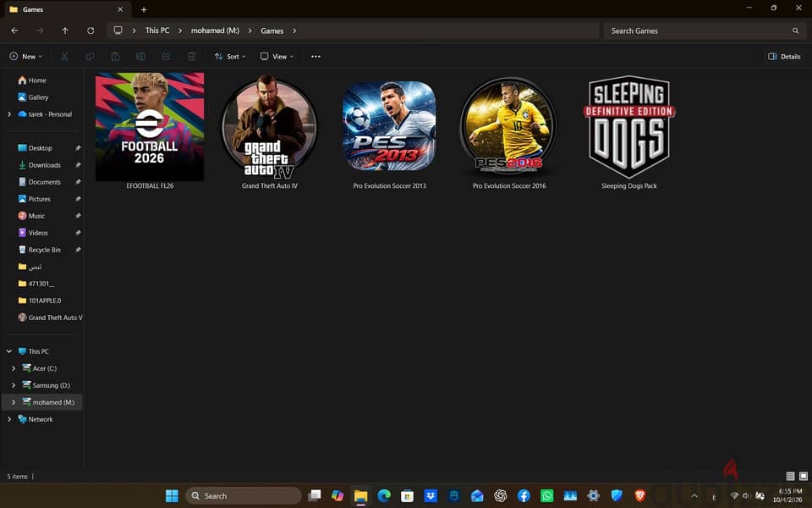
Task: Open the View layout dropdown
Action: pyautogui.click(x=277, y=57)
